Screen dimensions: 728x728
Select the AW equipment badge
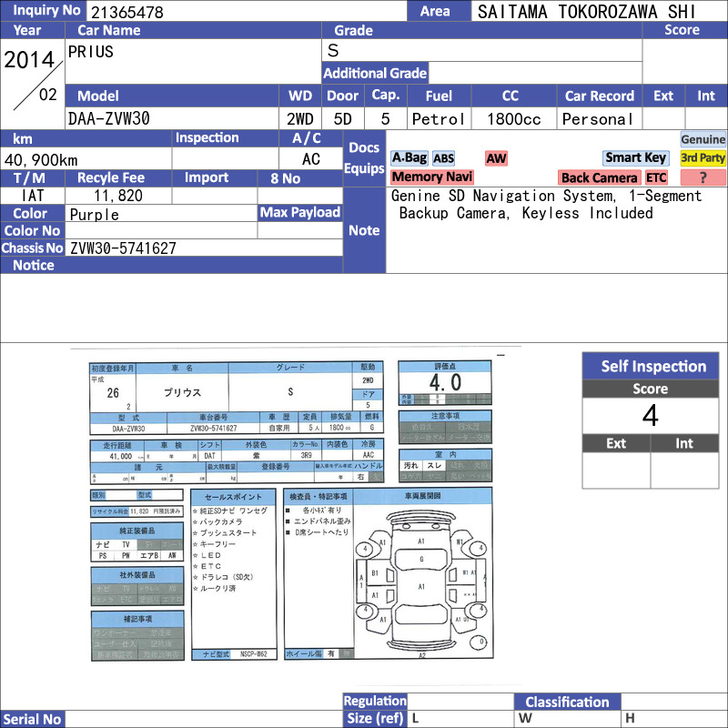point(496,158)
